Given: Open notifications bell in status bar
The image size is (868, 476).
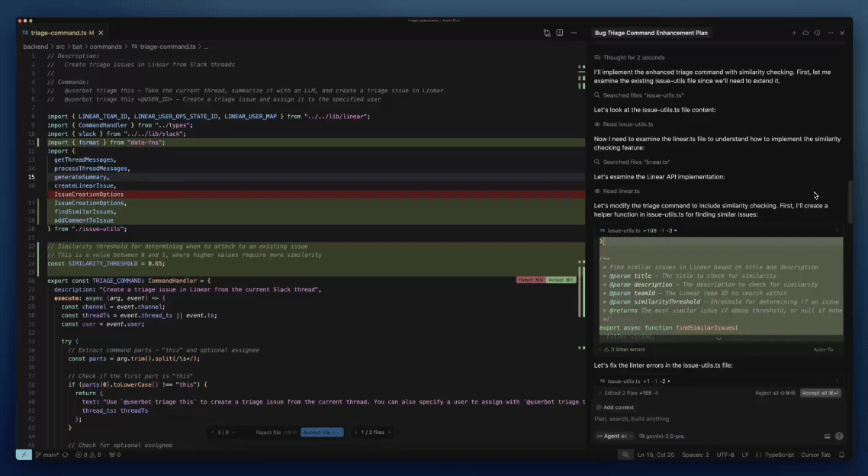Looking at the screenshot, I should tap(841, 455).
